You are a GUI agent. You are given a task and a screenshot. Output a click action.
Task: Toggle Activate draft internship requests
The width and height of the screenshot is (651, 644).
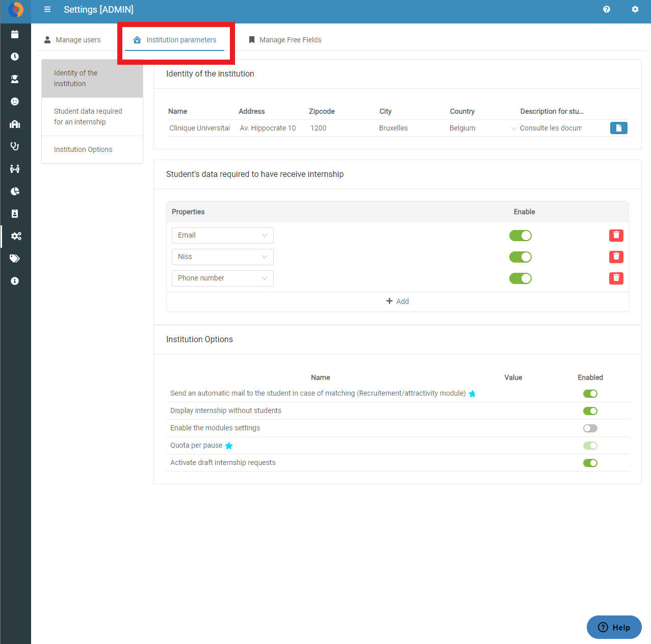[590, 463]
